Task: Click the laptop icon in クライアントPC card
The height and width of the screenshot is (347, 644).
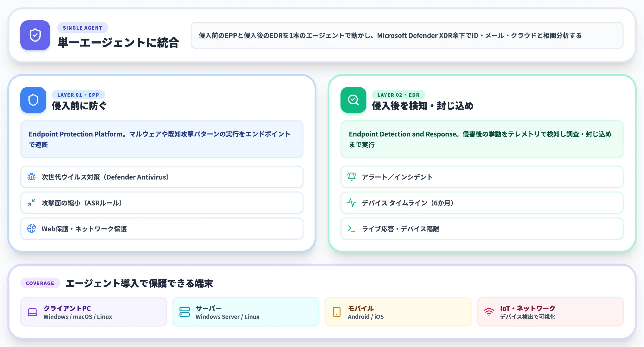Action: click(x=32, y=312)
